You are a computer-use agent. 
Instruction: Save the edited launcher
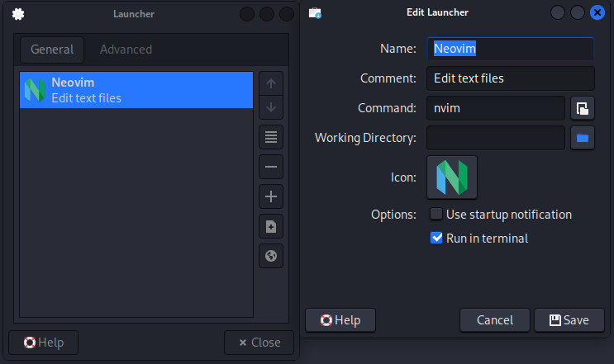(569, 320)
